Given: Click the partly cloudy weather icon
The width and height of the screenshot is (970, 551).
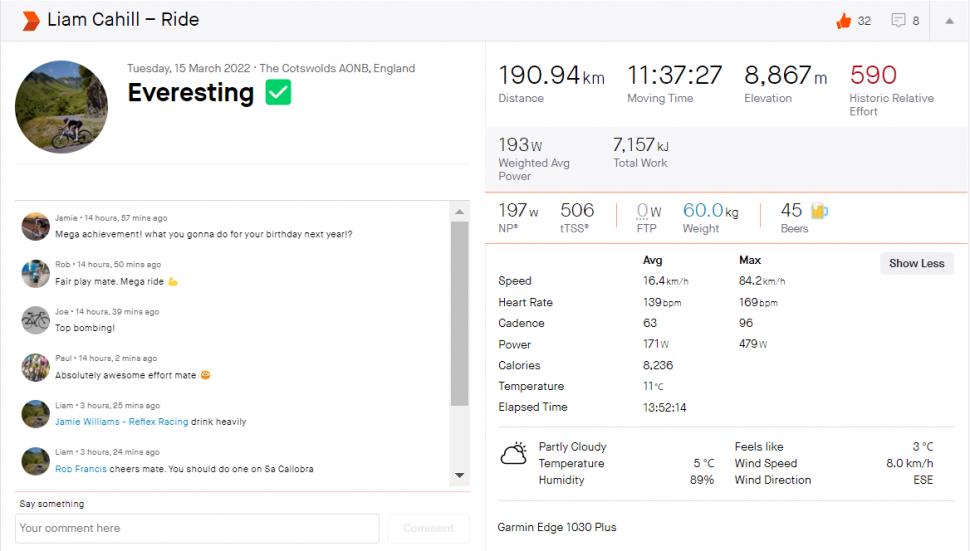Looking at the screenshot, I should [513, 454].
